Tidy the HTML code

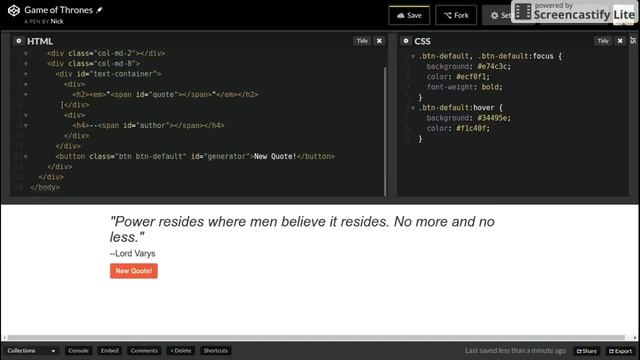pyautogui.click(x=362, y=41)
